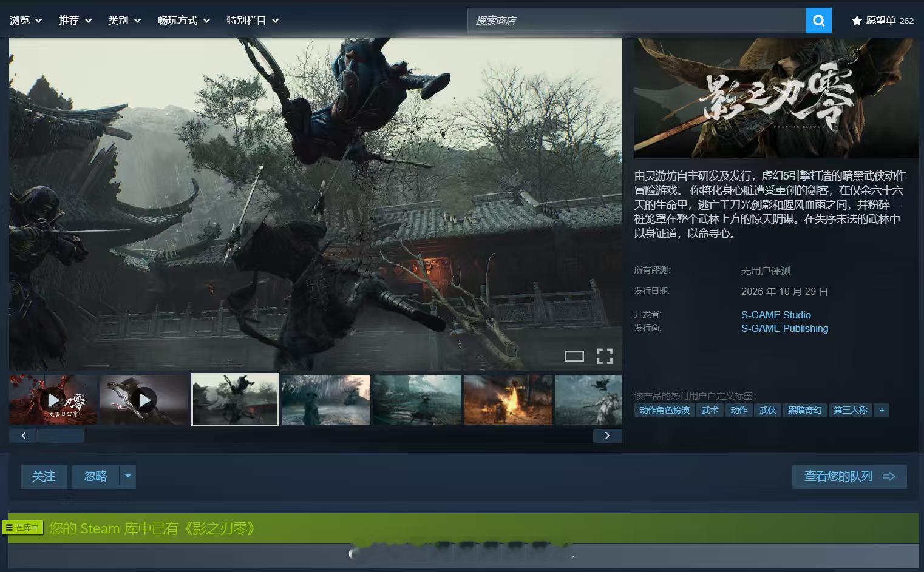The width and height of the screenshot is (924, 572).
Task: Click the green 在库中 library badge
Action: [22, 528]
